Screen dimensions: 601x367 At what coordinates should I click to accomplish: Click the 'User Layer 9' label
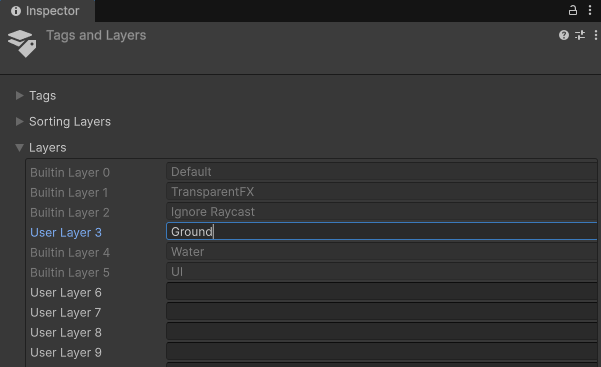pos(66,352)
